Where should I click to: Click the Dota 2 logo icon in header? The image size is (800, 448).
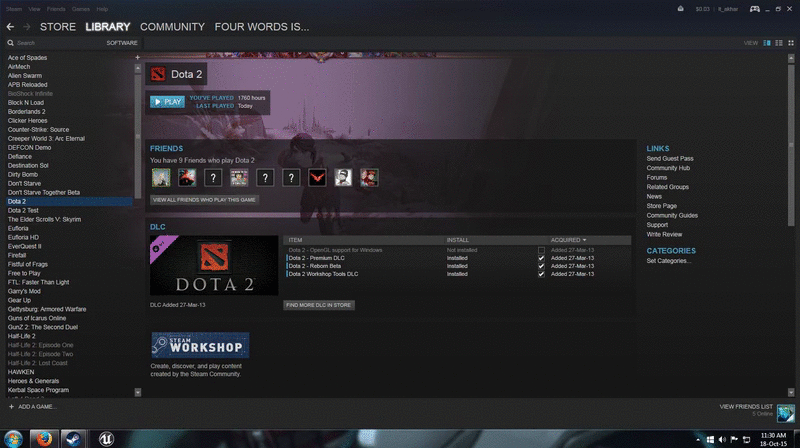pyautogui.click(x=158, y=74)
